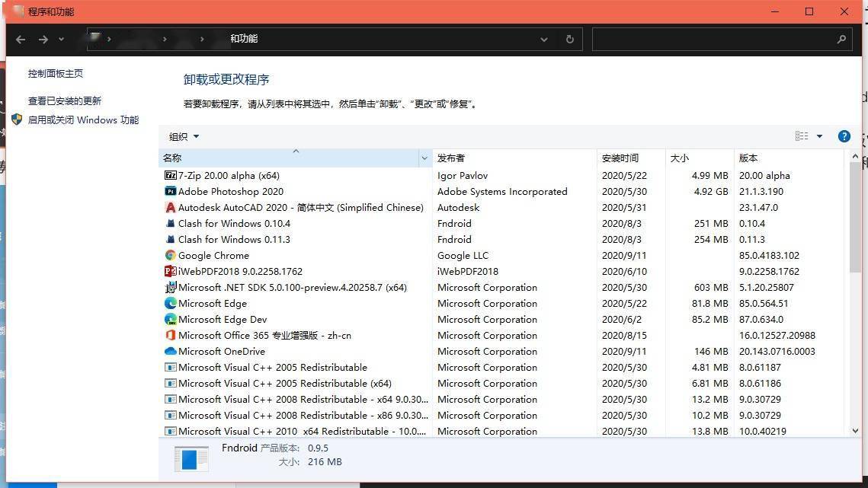The image size is (868, 488).
Task: Click the program thumbnail in details pane
Action: (x=191, y=458)
